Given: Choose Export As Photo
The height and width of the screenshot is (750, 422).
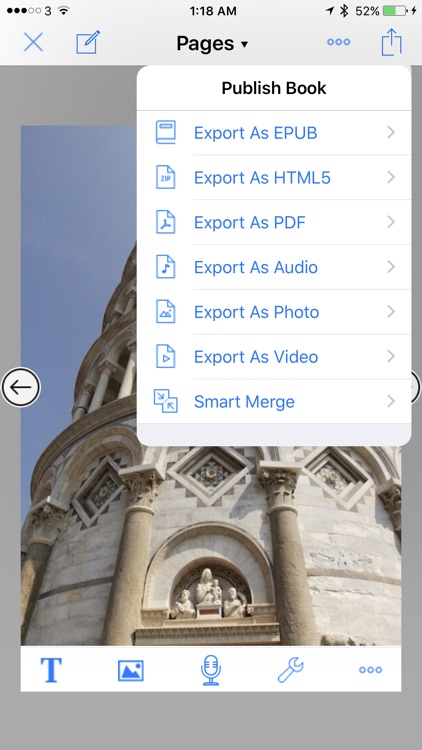Looking at the screenshot, I should click(274, 312).
